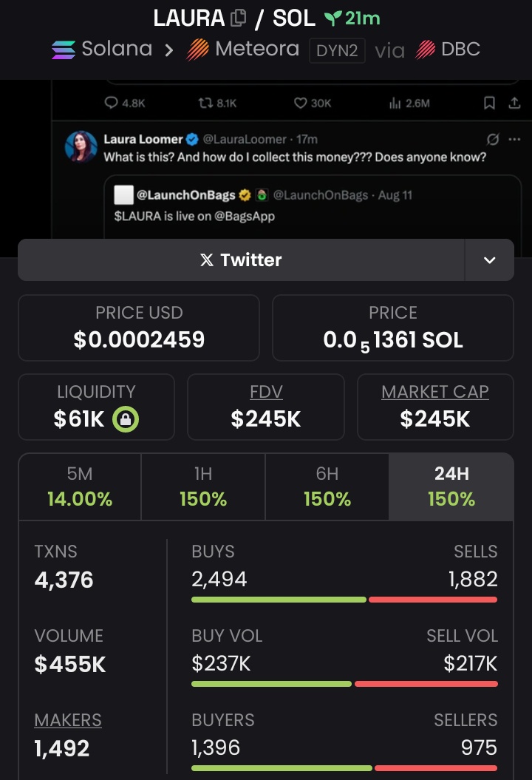
Task: Click the green sprout pair age icon
Action: tap(332, 18)
